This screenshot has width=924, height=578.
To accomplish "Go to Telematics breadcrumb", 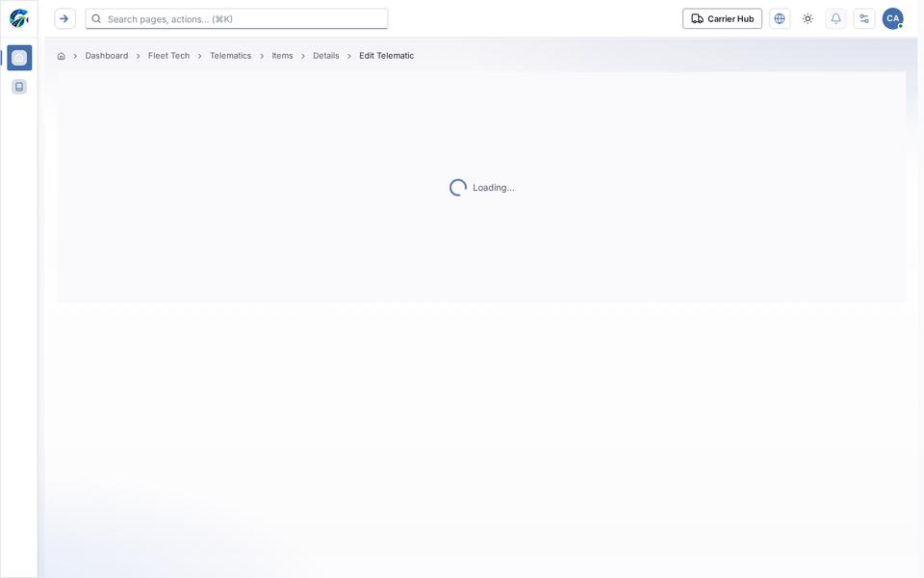I will pos(230,56).
